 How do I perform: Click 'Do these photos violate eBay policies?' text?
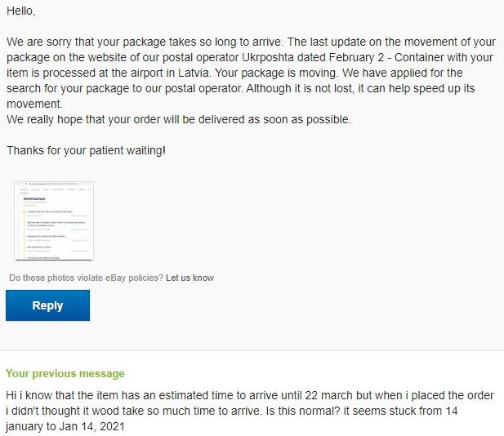[86, 278]
